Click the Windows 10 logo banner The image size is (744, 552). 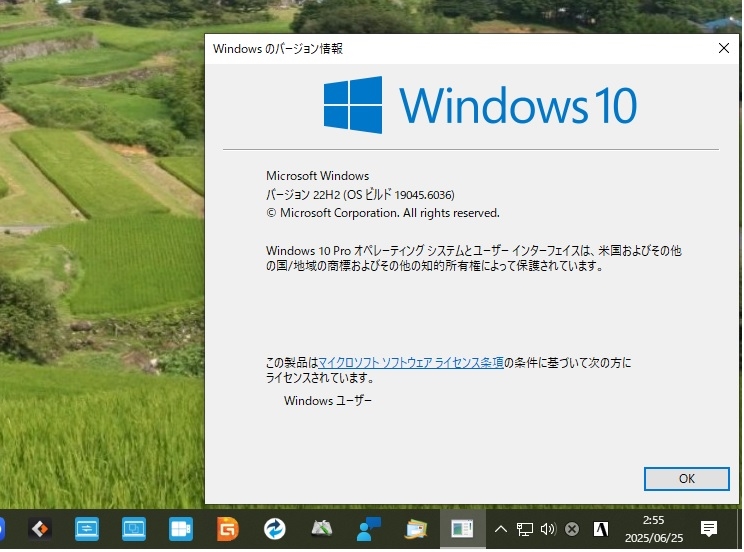pyautogui.click(x=480, y=105)
